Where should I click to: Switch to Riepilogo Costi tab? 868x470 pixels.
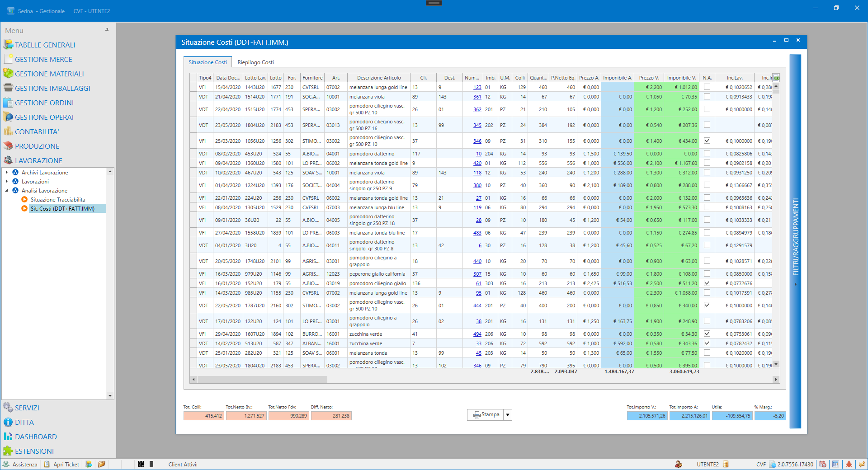pyautogui.click(x=255, y=62)
